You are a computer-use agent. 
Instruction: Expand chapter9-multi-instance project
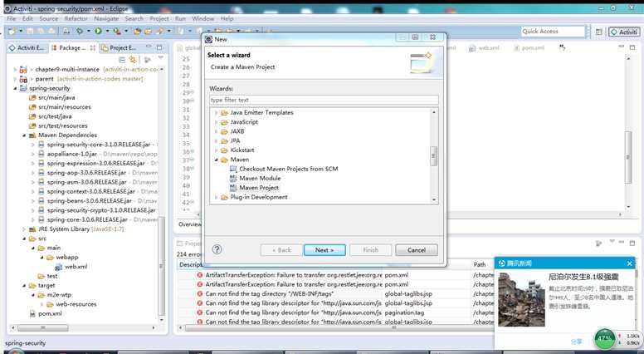pyautogui.click(x=15, y=70)
